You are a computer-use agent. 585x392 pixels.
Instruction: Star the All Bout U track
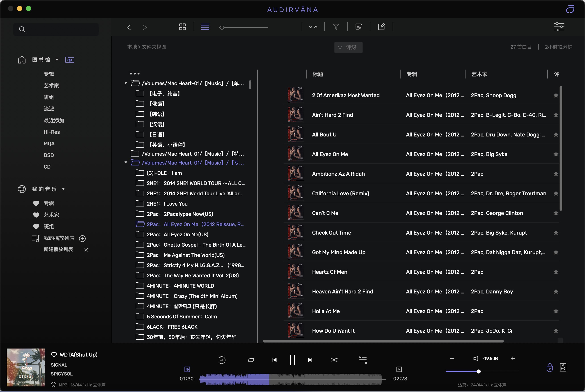point(556,134)
